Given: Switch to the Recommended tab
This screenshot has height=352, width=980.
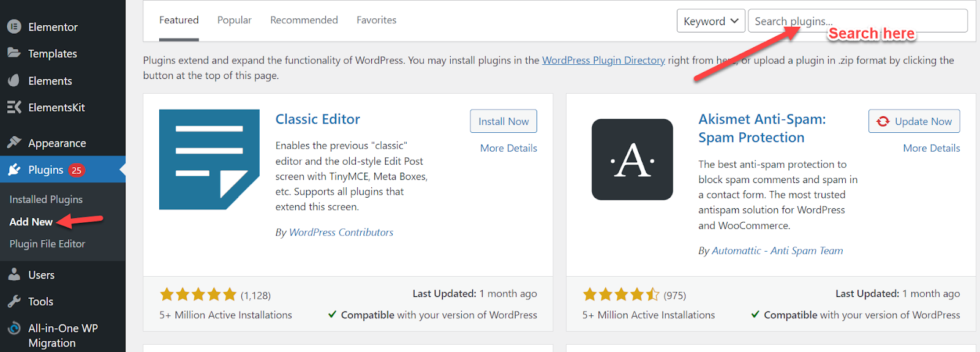Looking at the screenshot, I should [x=304, y=20].
